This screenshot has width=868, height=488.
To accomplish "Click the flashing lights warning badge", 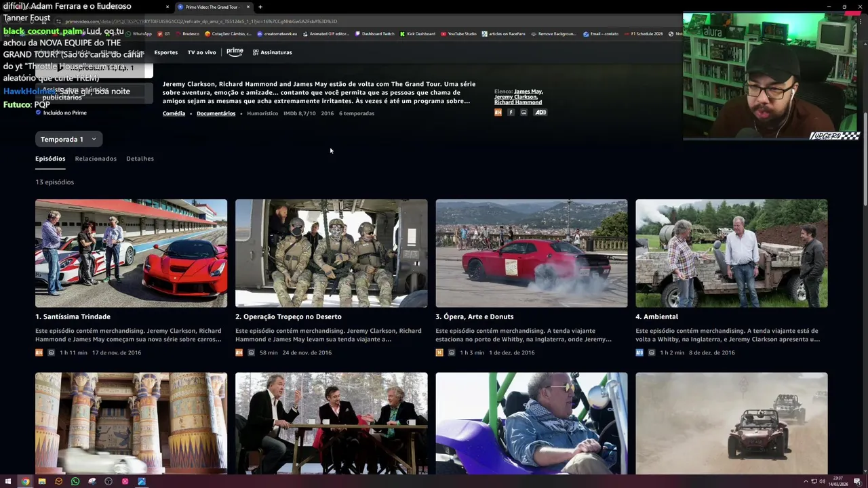I will (x=511, y=113).
